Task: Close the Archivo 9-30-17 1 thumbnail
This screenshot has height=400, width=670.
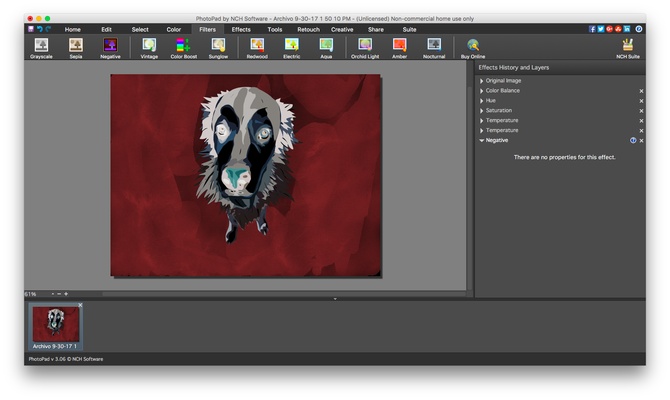Action: 80,305
